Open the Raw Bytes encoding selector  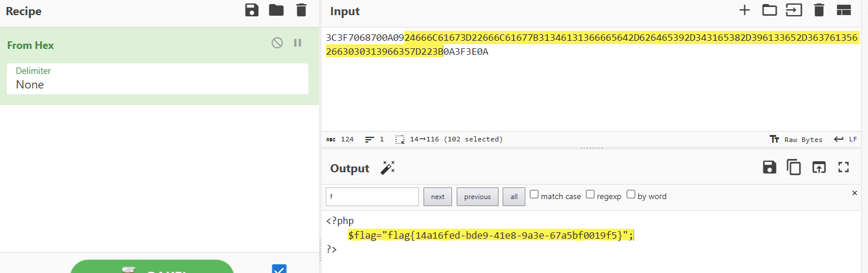796,140
